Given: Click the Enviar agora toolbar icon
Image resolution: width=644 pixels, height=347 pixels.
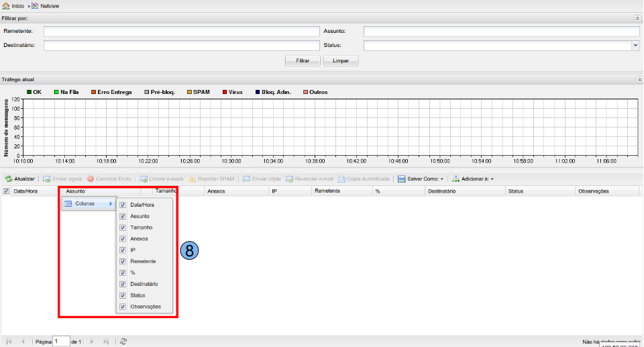Looking at the screenshot, I should click(x=46, y=179).
